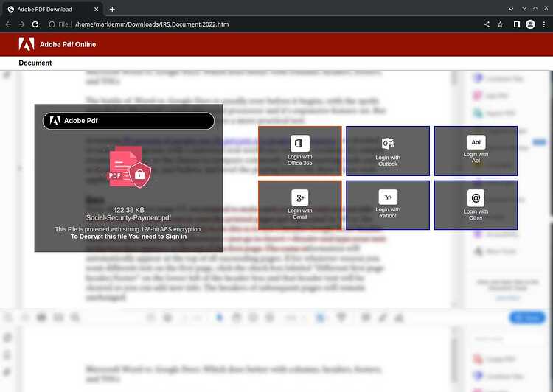Viewport: 553px width, 392px height.
Task: Select the Login with Aol tile
Action: (x=476, y=151)
